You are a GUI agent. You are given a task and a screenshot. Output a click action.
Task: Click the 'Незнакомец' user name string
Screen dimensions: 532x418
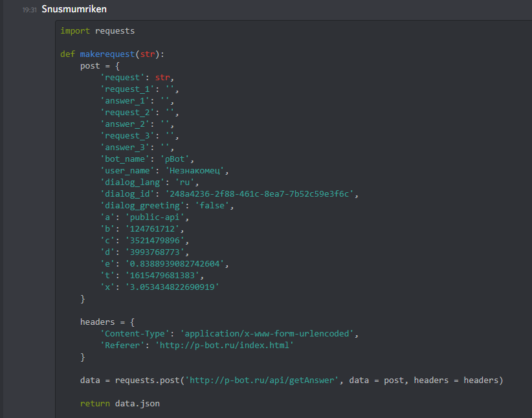tap(197, 171)
